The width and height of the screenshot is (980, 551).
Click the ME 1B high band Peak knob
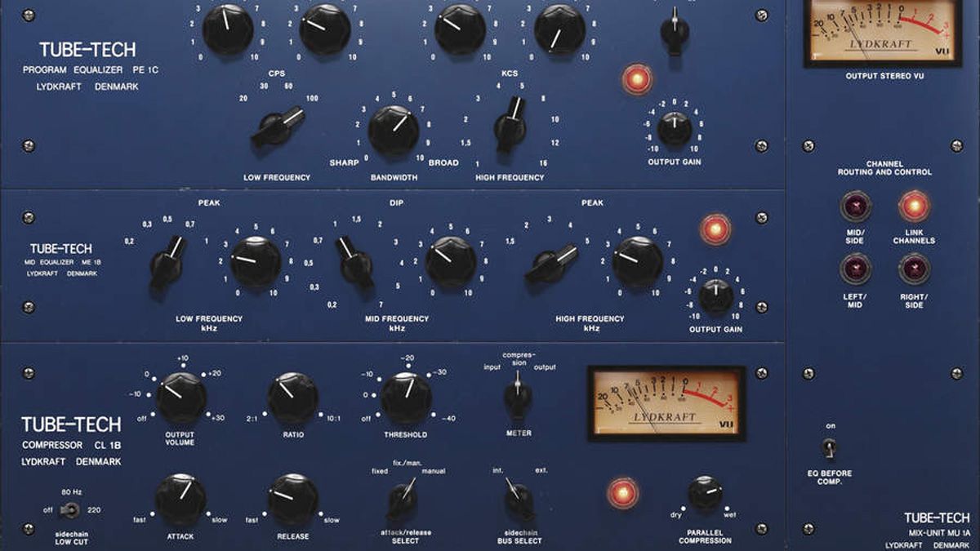click(x=637, y=262)
